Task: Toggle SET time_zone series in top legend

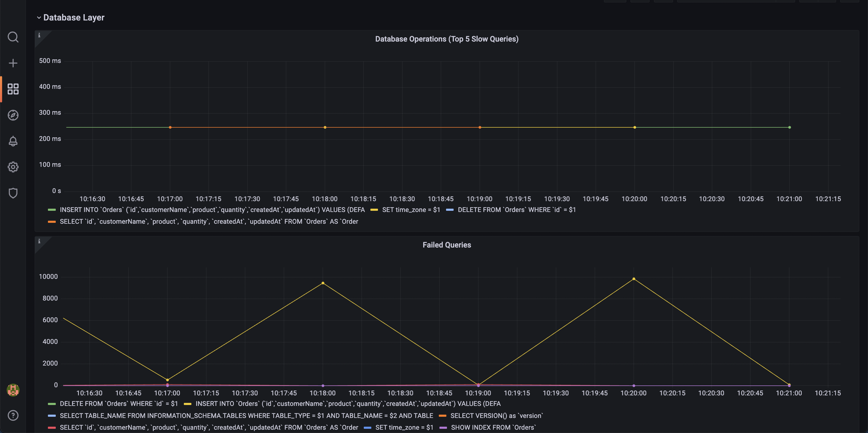Action: [x=411, y=210]
